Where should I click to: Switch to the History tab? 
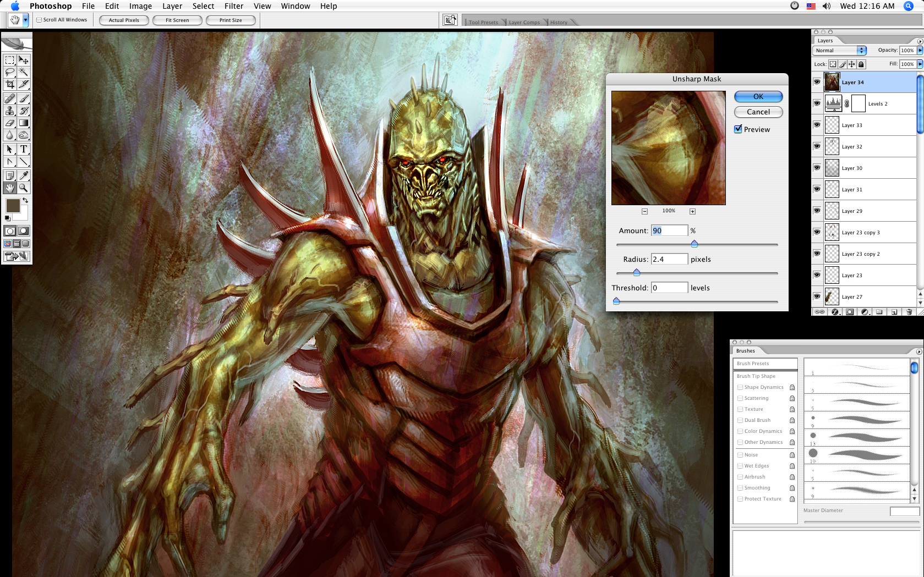point(559,23)
